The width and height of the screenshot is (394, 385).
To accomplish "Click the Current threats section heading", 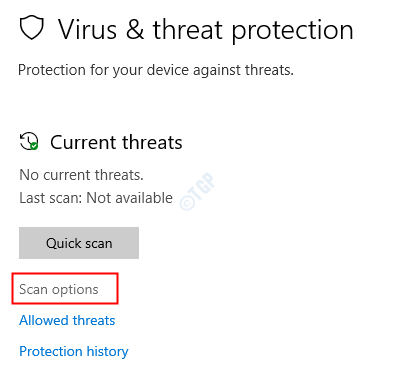I will tap(116, 142).
